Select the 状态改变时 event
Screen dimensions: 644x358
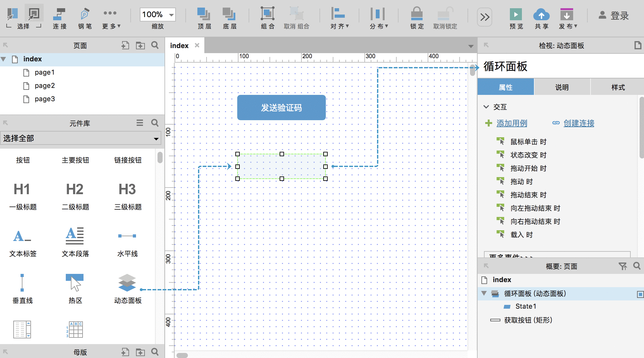click(528, 155)
